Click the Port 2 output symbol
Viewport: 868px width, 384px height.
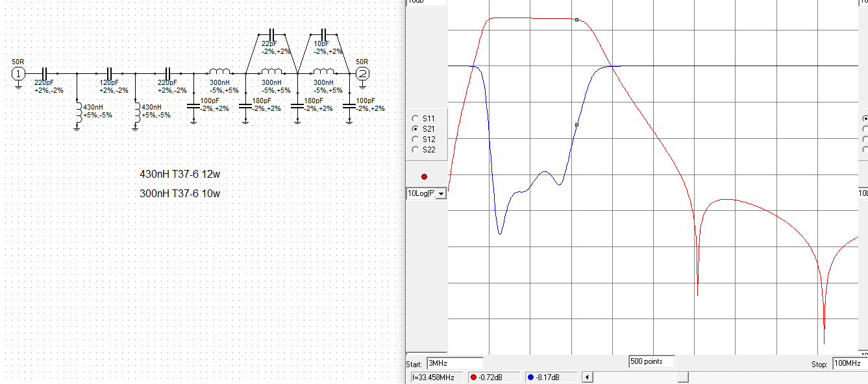pyautogui.click(x=363, y=73)
